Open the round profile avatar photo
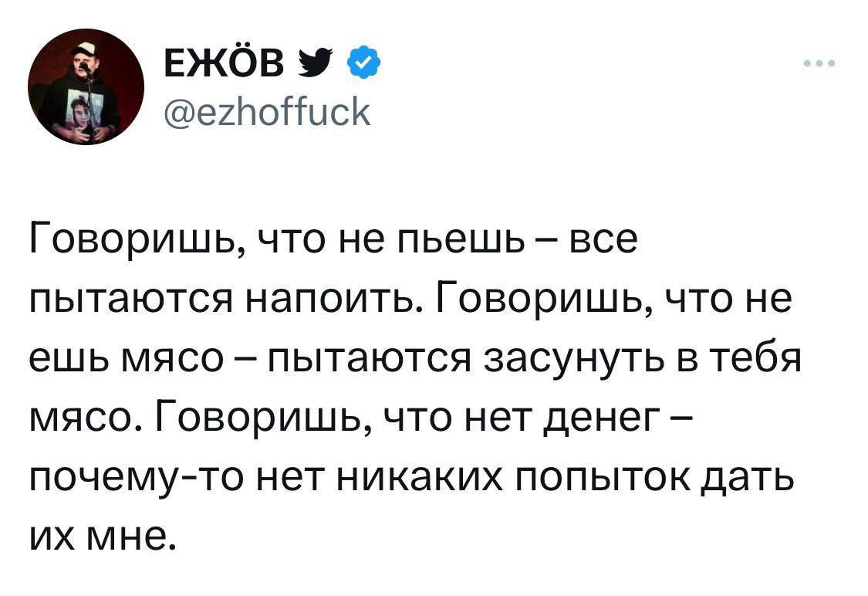Image resolution: width=868 pixels, height=596 pixels. tap(86, 86)
